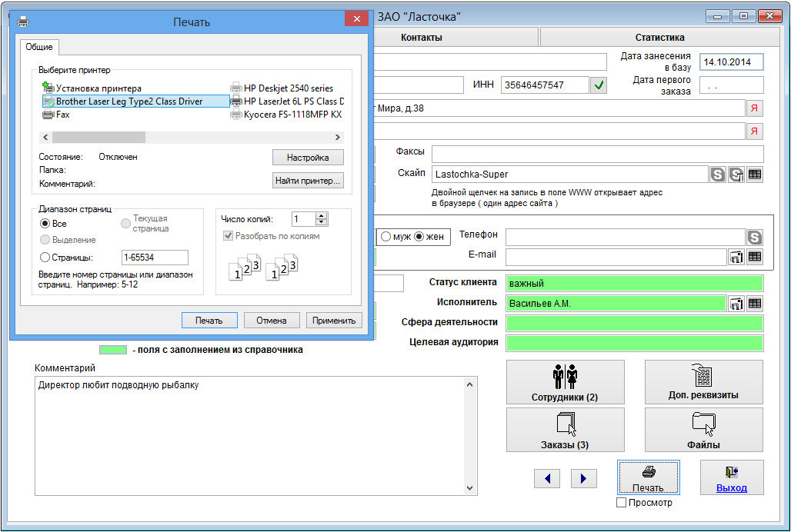Open the table icon beside E-mail field
The width and height of the screenshot is (791, 532).
coord(755,257)
